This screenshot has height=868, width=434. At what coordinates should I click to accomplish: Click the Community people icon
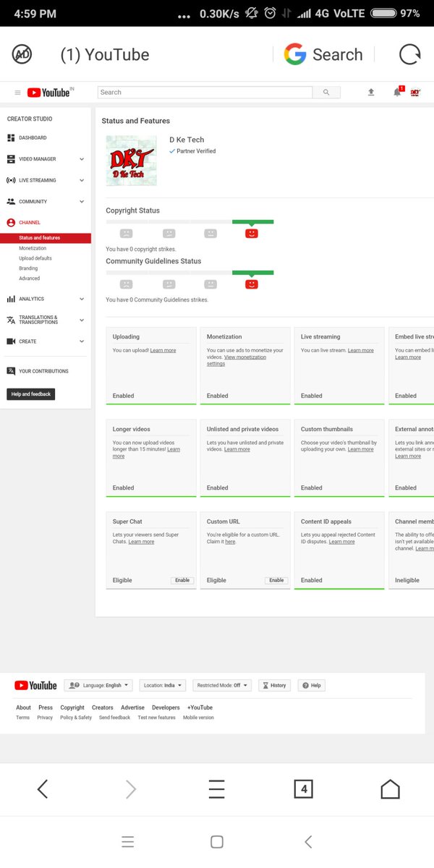[11, 202]
